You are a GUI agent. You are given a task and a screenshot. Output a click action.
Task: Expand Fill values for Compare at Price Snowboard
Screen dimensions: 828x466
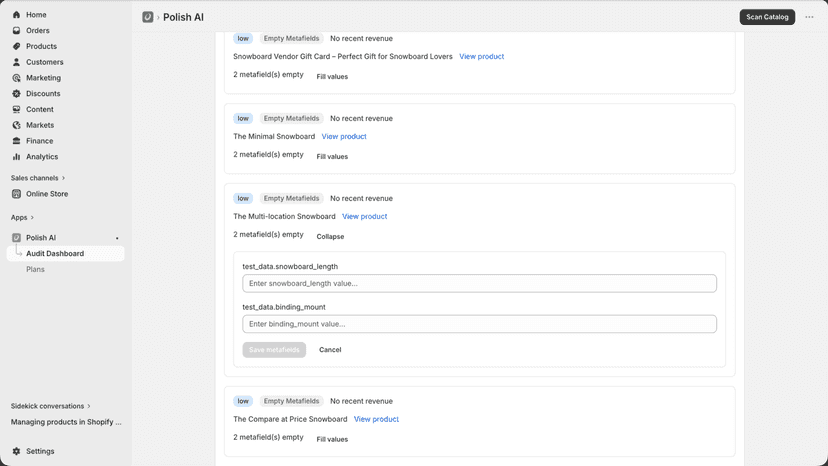332,439
